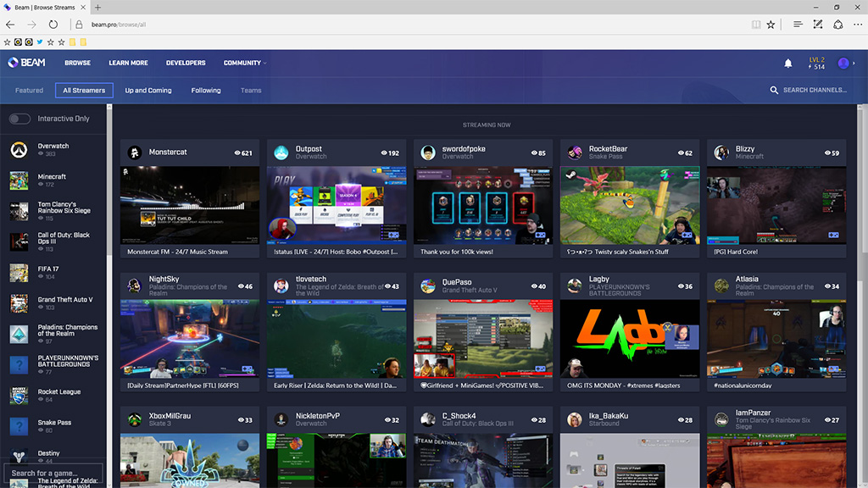
Task: Switch to the Teams tab
Action: [x=251, y=90]
